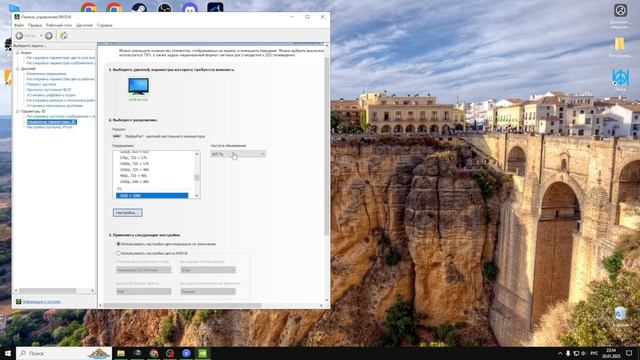
Task: Select Изменение разрешения in the task tree
Action: click(46, 74)
